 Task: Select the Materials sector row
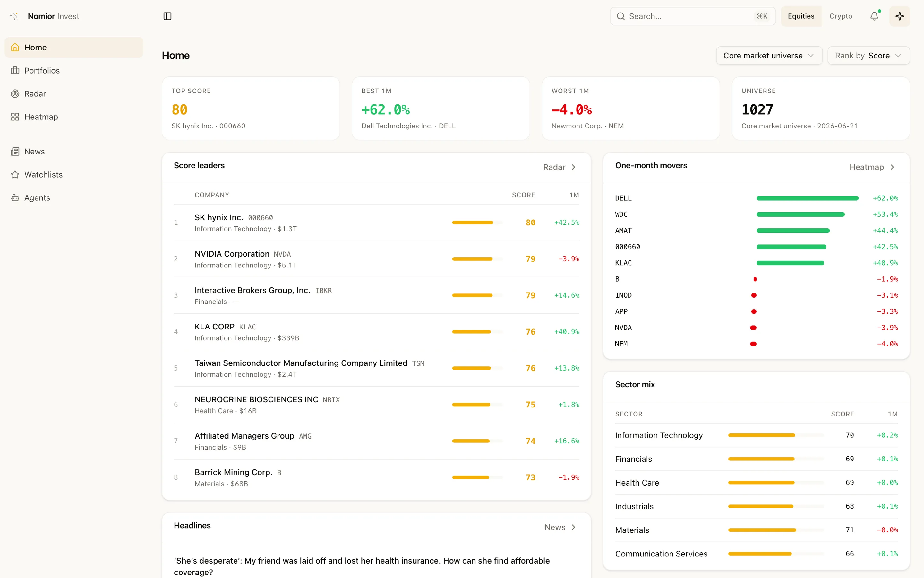tap(757, 530)
